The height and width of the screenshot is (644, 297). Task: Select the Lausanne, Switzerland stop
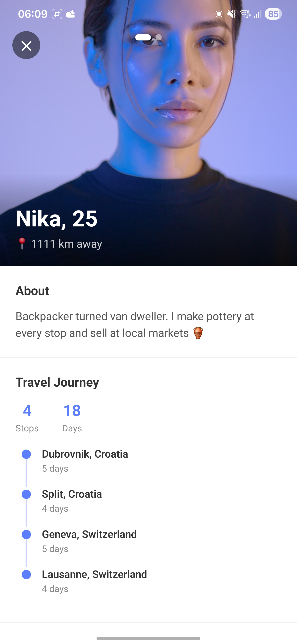click(94, 581)
